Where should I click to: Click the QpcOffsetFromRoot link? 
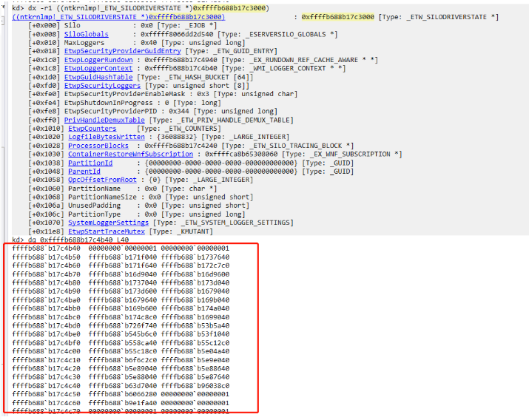(102, 180)
